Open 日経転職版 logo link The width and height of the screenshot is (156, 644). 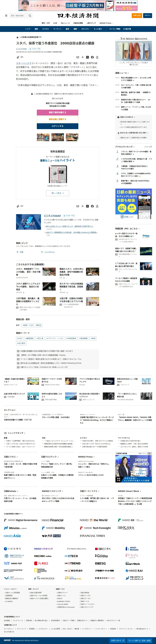(13, 549)
